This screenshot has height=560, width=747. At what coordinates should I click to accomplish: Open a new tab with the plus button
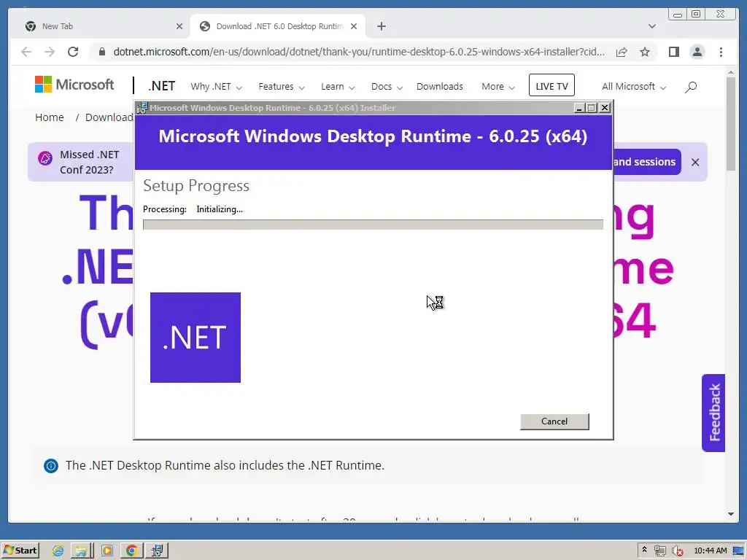381,26
